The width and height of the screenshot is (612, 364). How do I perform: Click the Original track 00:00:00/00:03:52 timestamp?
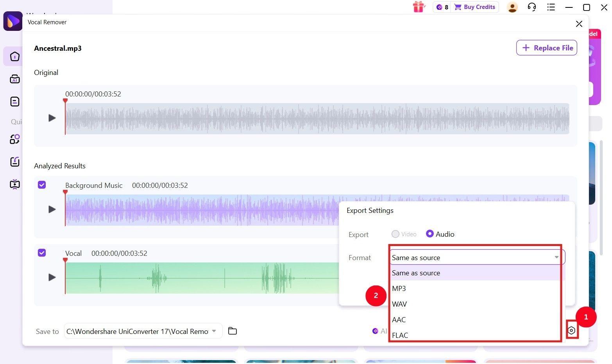pyautogui.click(x=93, y=94)
